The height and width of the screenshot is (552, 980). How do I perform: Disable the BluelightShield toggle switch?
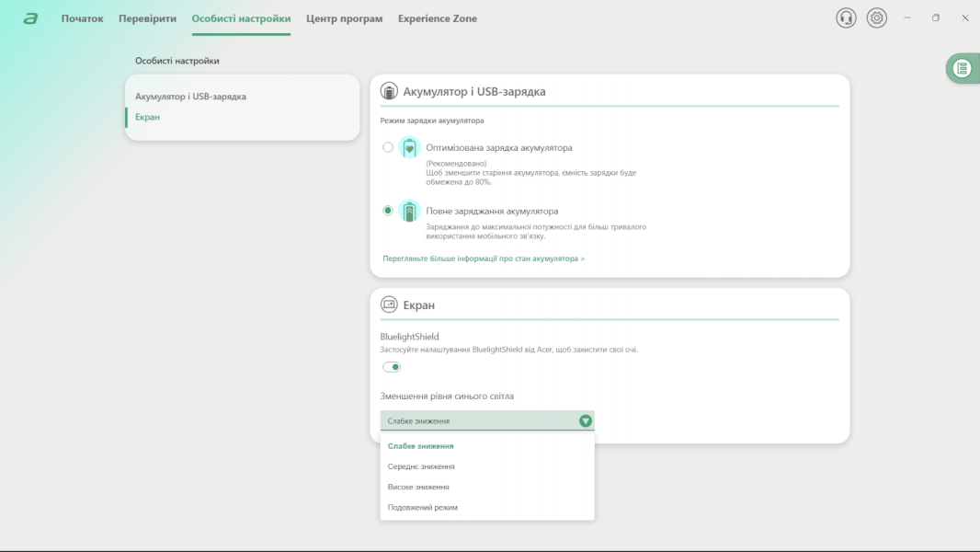[392, 367]
